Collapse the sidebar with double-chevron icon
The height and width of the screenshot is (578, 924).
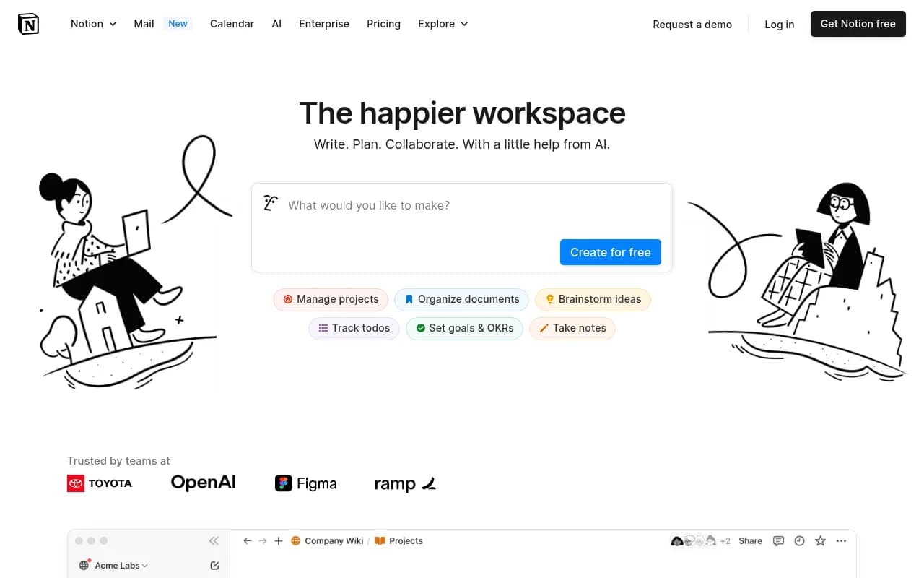(x=214, y=540)
